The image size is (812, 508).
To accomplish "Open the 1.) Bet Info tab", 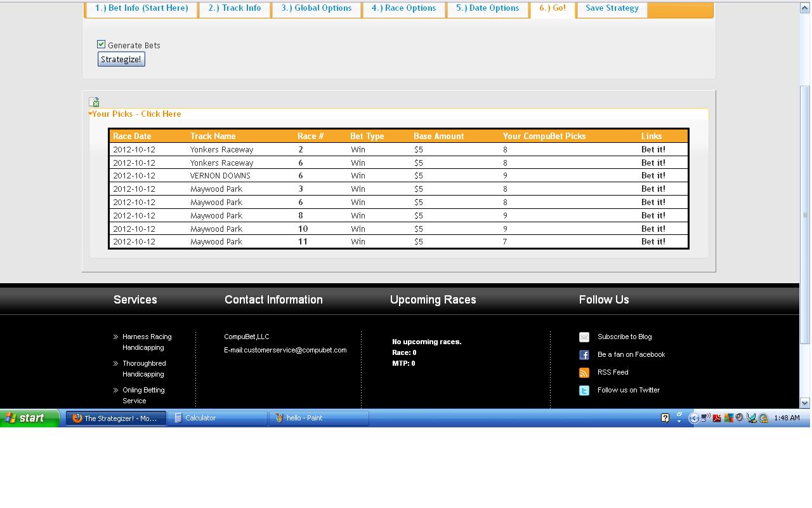I will coord(141,8).
